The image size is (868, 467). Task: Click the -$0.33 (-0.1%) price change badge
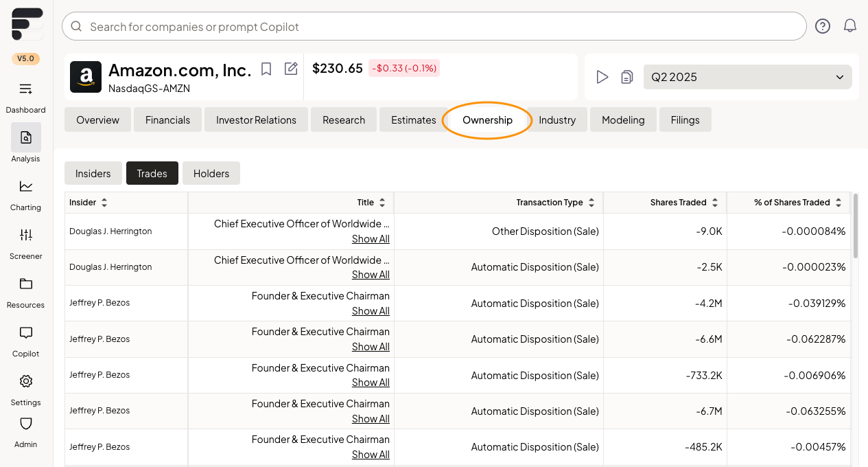tap(404, 68)
